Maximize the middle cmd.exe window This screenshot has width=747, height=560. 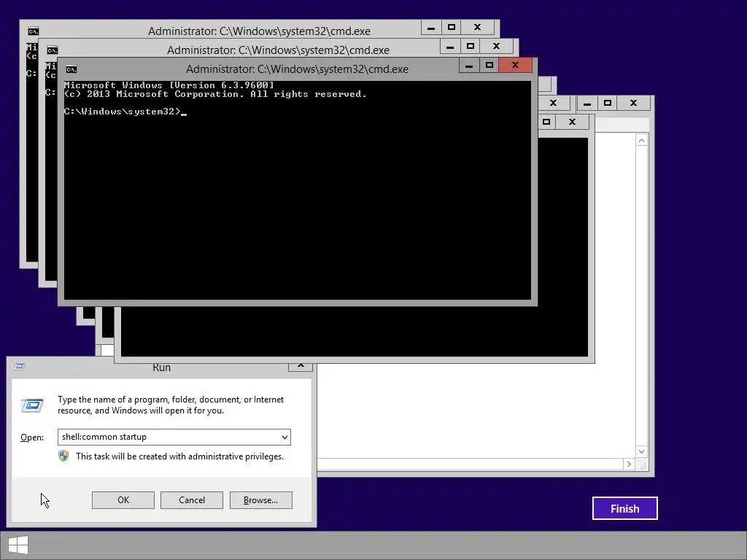pos(471,46)
